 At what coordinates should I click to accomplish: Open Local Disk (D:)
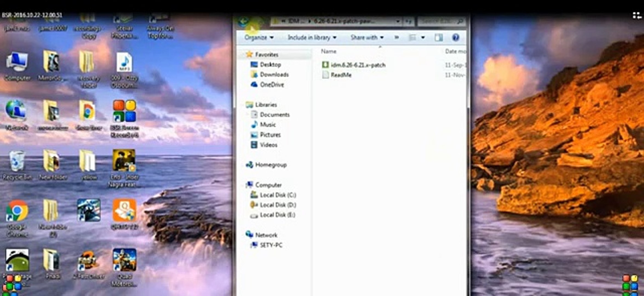point(273,205)
